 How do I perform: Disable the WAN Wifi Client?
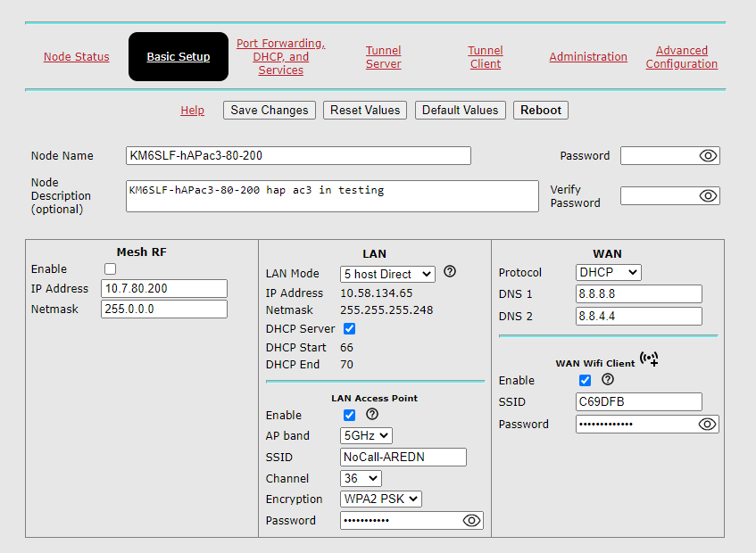pyautogui.click(x=585, y=380)
